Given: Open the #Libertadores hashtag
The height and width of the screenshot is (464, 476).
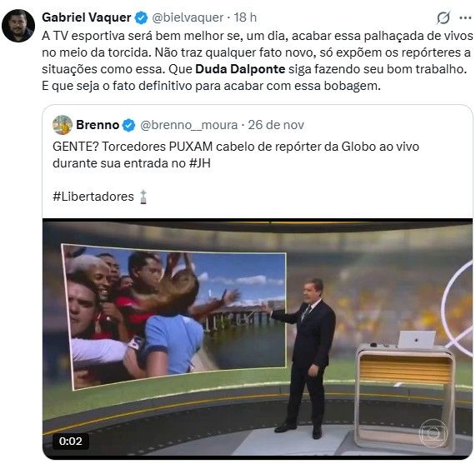Looking at the screenshot, I should pyautogui.click(x=93, y=197).
